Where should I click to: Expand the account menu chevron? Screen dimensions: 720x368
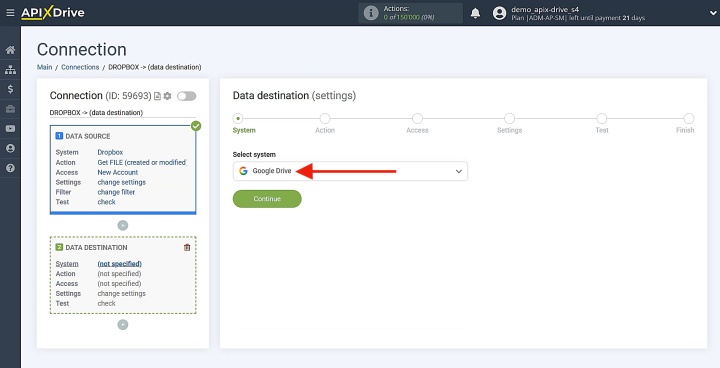713,13
